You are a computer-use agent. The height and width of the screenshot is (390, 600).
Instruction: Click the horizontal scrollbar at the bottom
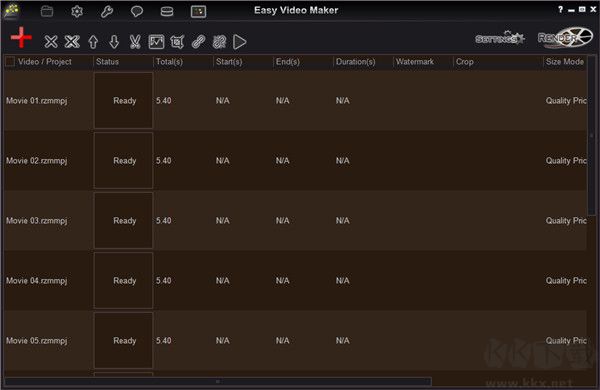[x=218, y=381]
